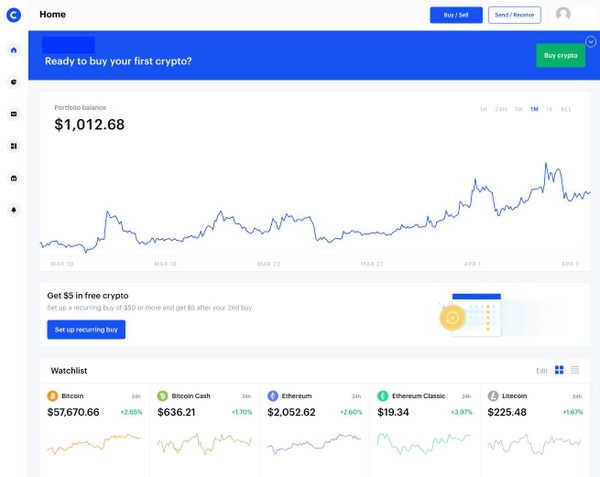Click the Bitcoin coin icon in Watchlist
Image resolution: width=600 pixels, height=477 pixels.
pyautogui.click(x=53, y=396)
